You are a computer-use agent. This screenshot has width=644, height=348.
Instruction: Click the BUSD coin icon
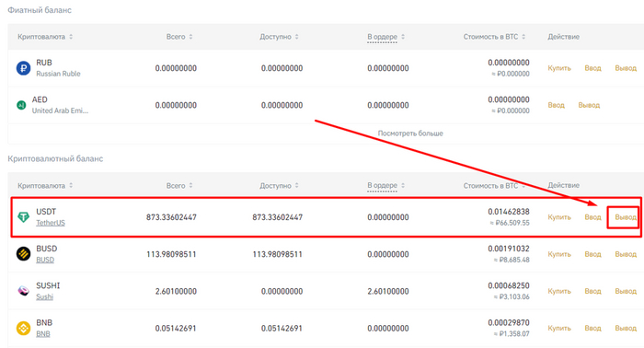[x=23, y=254]
